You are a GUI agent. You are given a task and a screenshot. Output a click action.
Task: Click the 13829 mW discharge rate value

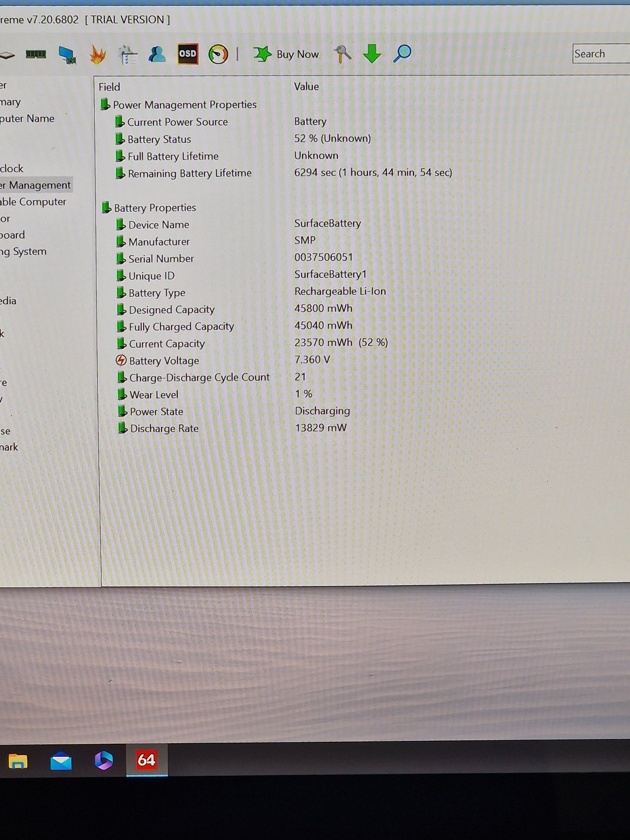pyautogui.click(x=321, y=428)
